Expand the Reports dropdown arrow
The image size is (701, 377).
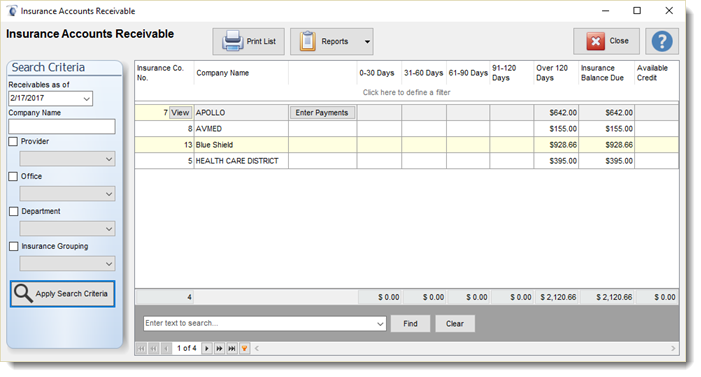pyautogui.click(x=367, y=42)
